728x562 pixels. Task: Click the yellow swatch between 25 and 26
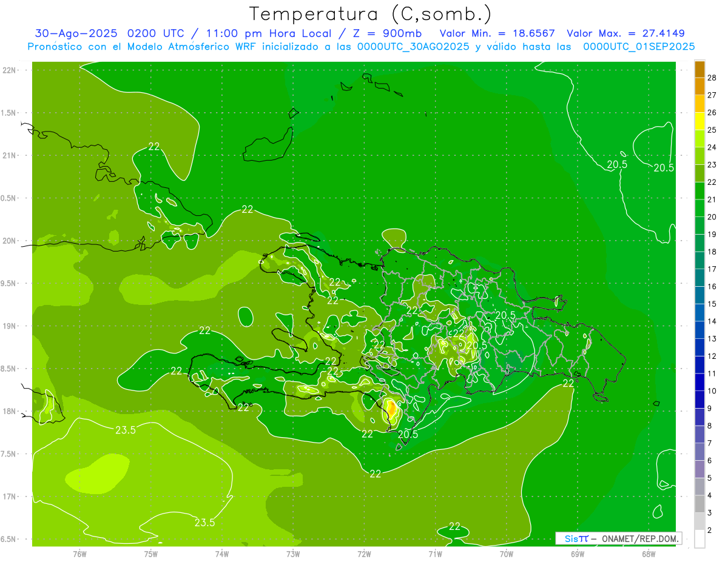pyautogui.click(x=699, y=121)
